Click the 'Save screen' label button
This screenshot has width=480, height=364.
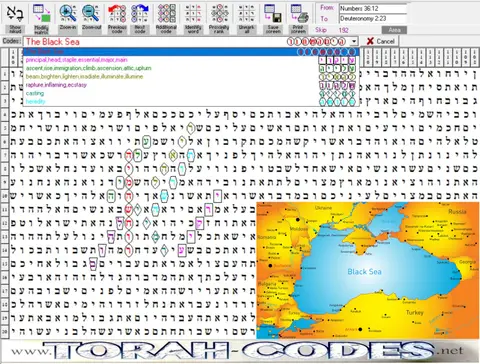[273, 29]
